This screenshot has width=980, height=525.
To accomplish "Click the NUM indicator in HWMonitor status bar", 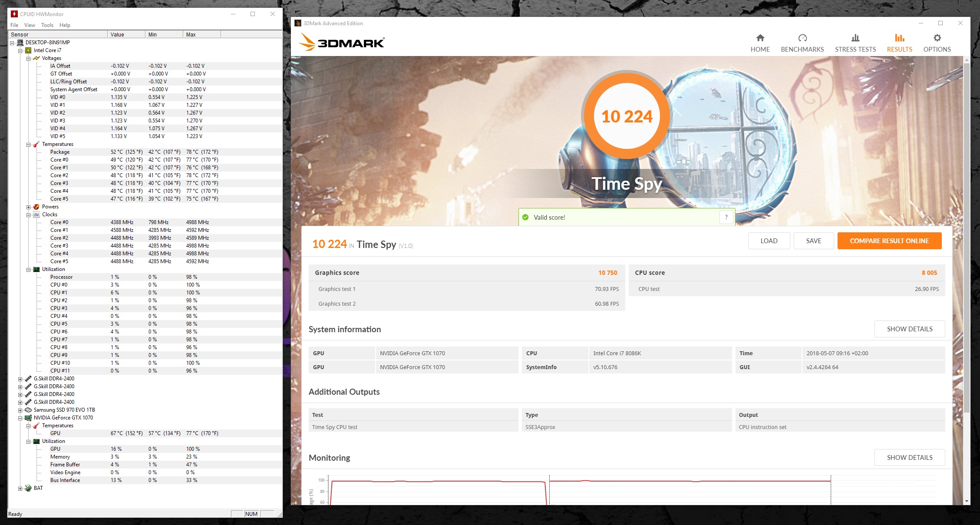I will (x=251, y=514).
